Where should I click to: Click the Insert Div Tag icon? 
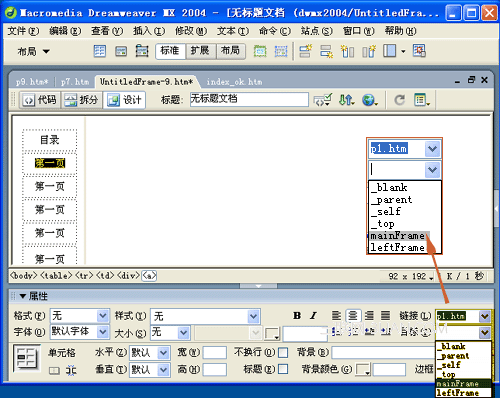pyautogui.click(x=121, y=51)
